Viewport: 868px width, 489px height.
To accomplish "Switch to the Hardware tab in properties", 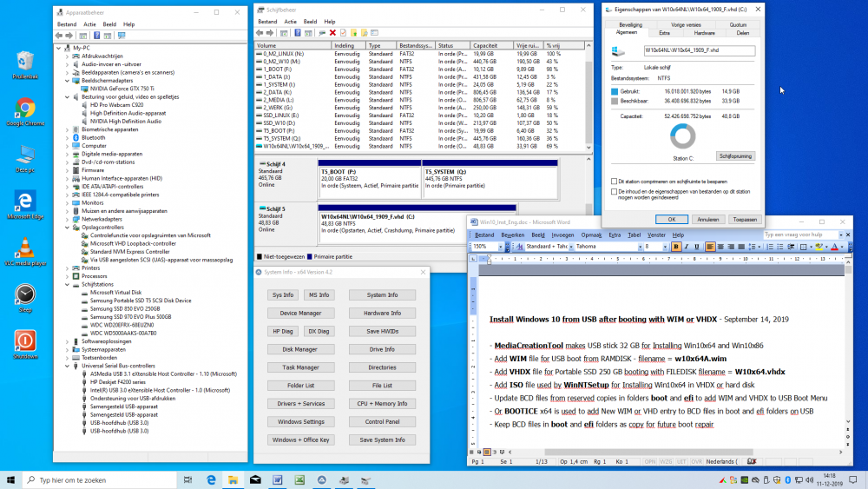I will 704,32.
